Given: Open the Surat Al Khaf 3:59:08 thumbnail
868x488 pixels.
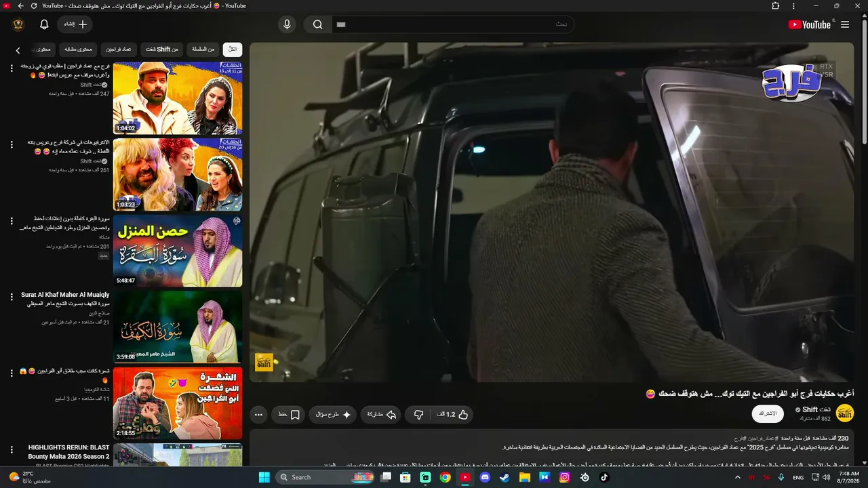Looking at the screenshot, I should tap(178, 327).
